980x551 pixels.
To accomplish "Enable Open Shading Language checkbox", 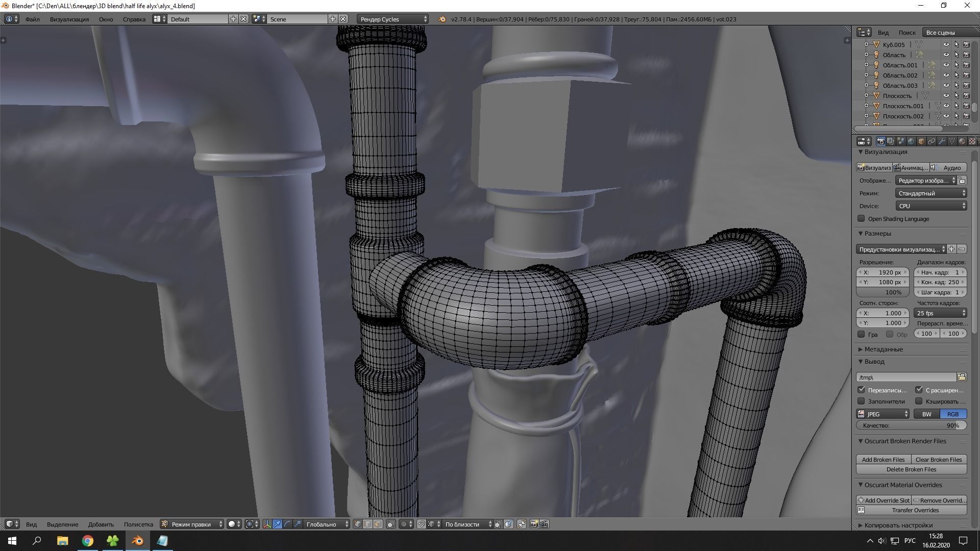I will click(x=862, y=218).
